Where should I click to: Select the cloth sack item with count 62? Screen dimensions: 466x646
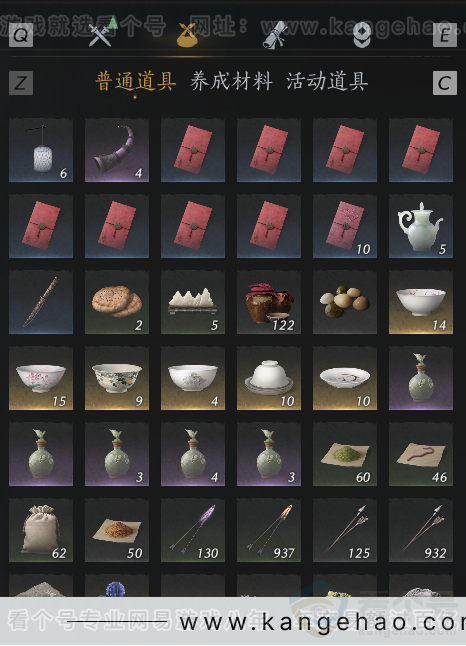coord(41,530)
